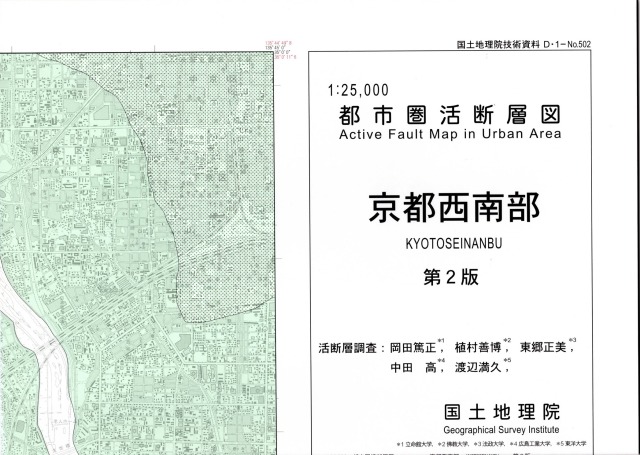Image resolution: width=640 pixels, height=455 pixels.
Task: Click the red coordinate label "135°44'49"8"
Action: tap(279, 43)
